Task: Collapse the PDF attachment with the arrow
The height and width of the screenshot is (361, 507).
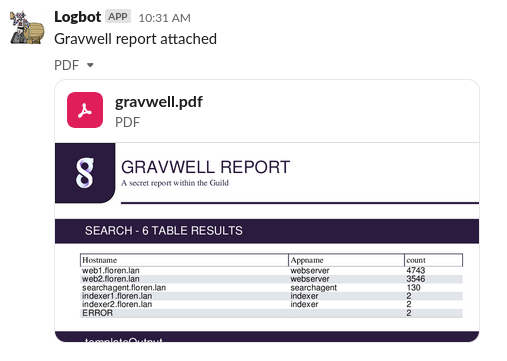Action: (90, 65)
